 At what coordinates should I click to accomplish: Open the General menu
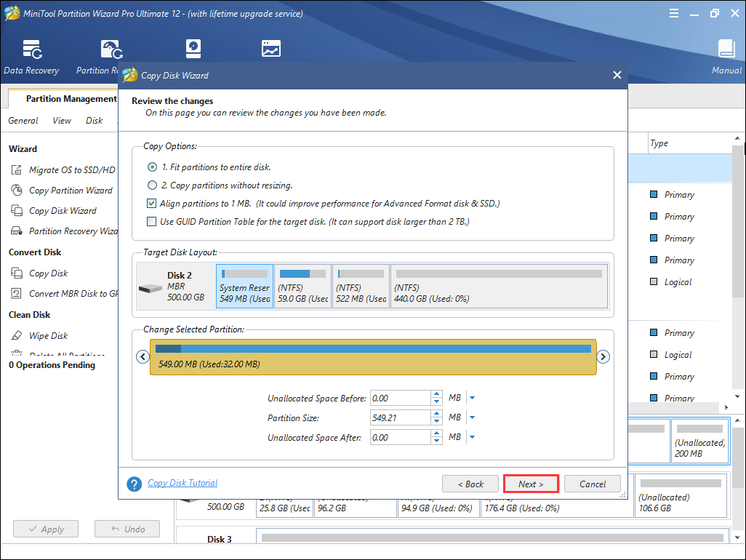(x=23, y=121)
